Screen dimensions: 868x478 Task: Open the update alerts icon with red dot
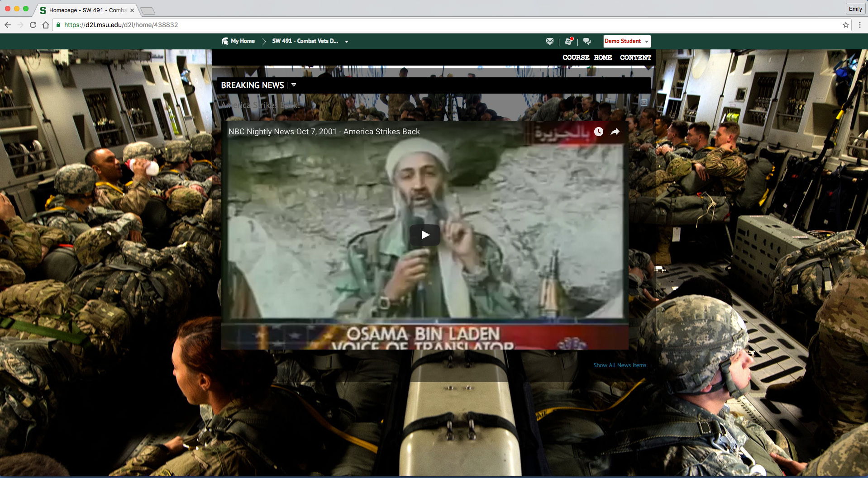click(569, 41)
